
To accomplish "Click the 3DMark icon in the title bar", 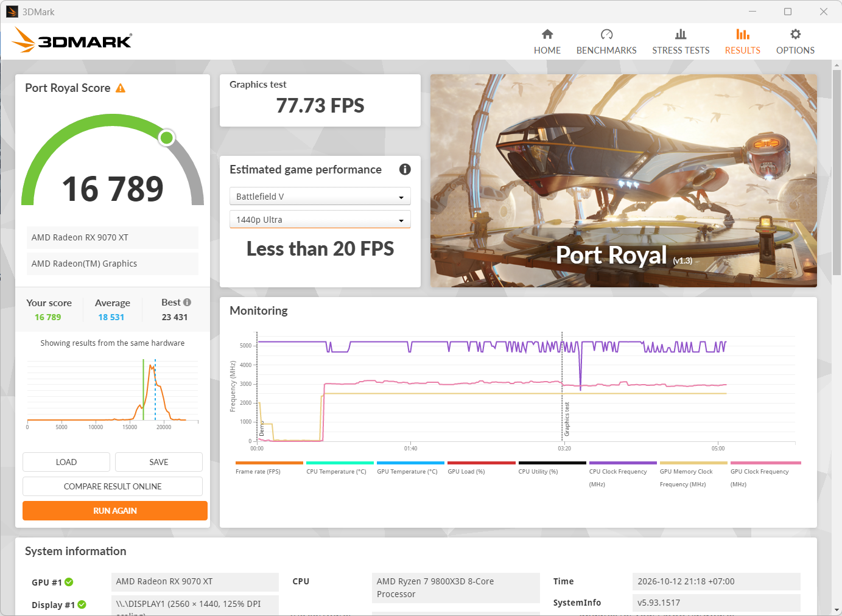I will (12, 12).
